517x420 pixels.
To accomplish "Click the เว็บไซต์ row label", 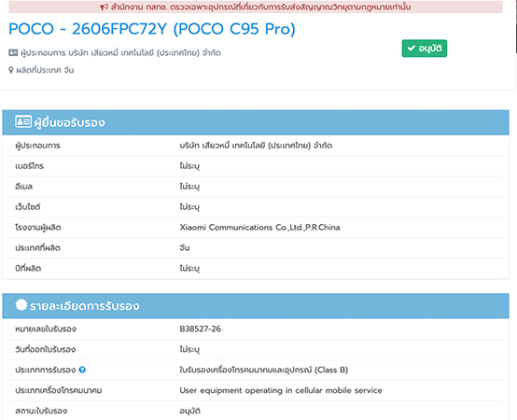I will point(28,207).
